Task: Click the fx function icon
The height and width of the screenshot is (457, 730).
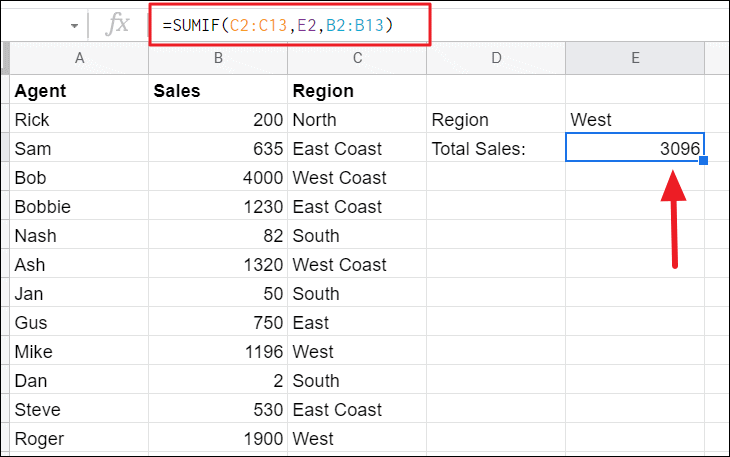Action: tap(118, 24)
